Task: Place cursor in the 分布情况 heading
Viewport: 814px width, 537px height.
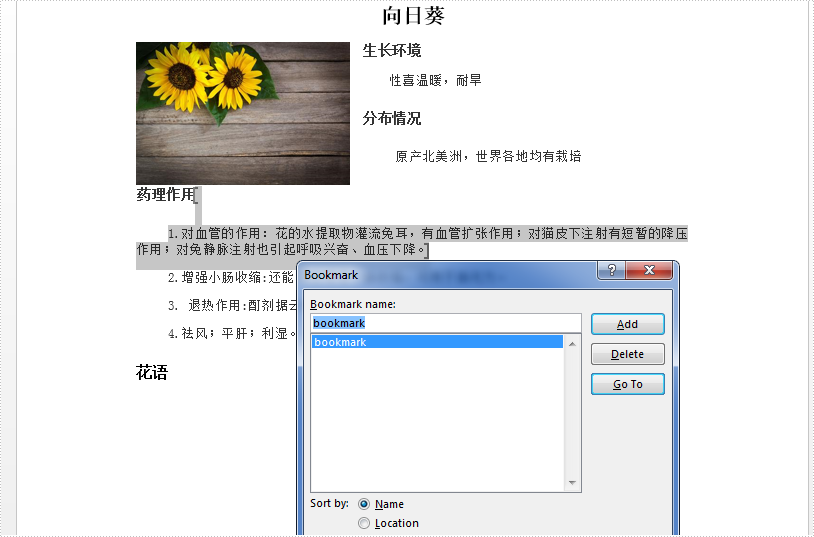Action: 392,119
